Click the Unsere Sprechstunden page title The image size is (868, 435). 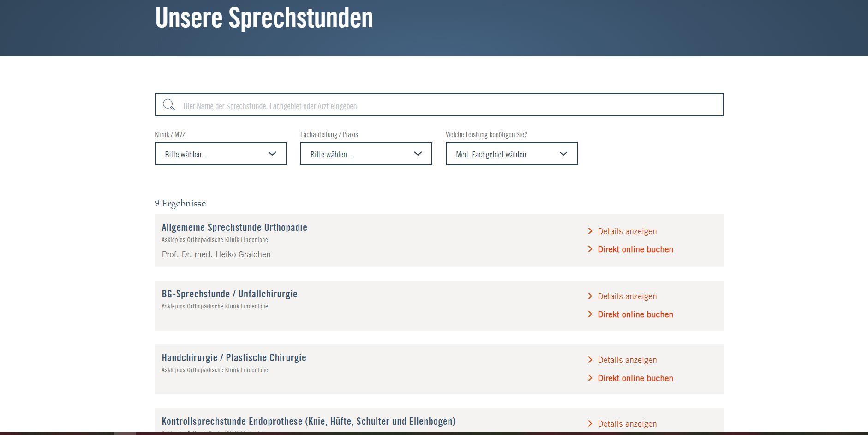click(264, 18)
